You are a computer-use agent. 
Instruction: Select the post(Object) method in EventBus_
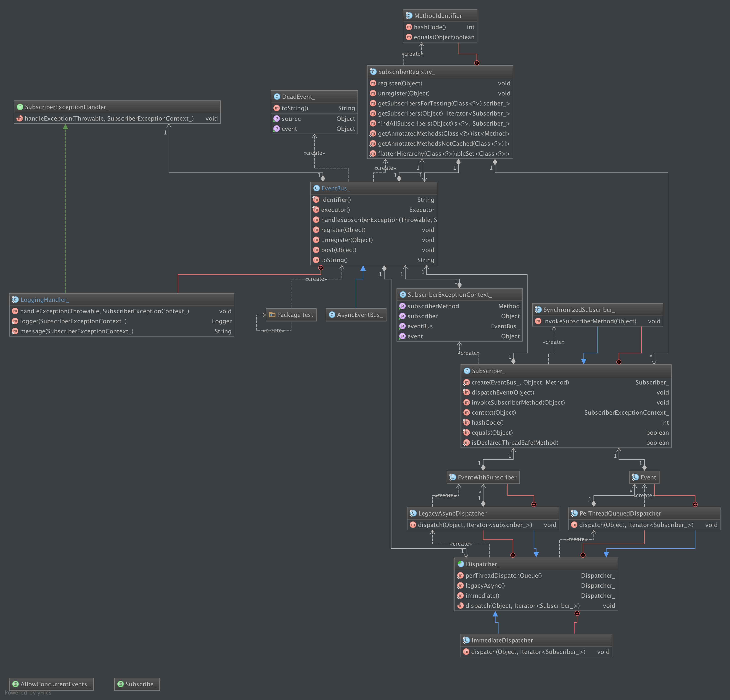tap(339, 250)
